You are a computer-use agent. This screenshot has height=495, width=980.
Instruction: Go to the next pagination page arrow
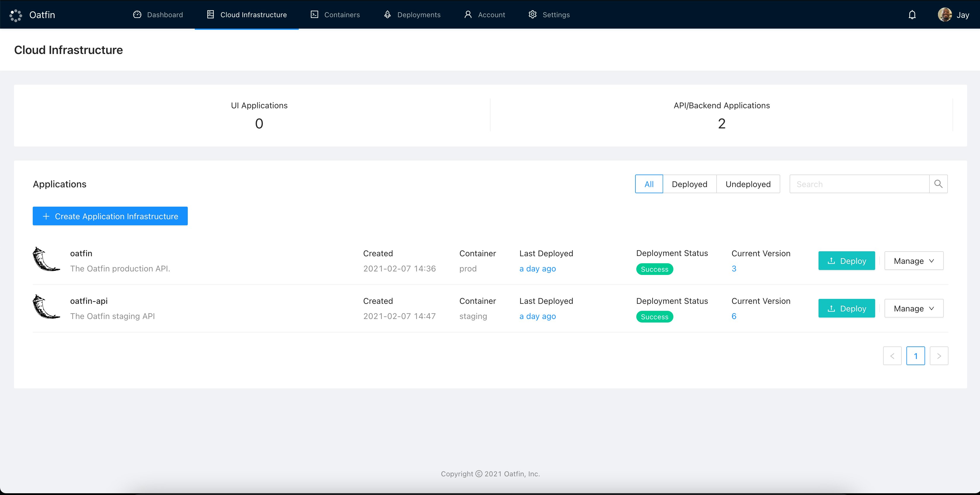point(939,356)
